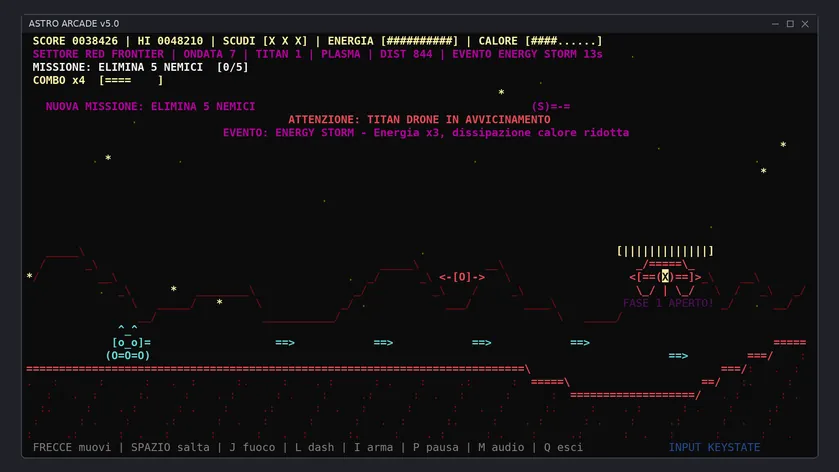
Task: Click EVENTO ENERGY STORM 13s timer
Action: (527, 54)
